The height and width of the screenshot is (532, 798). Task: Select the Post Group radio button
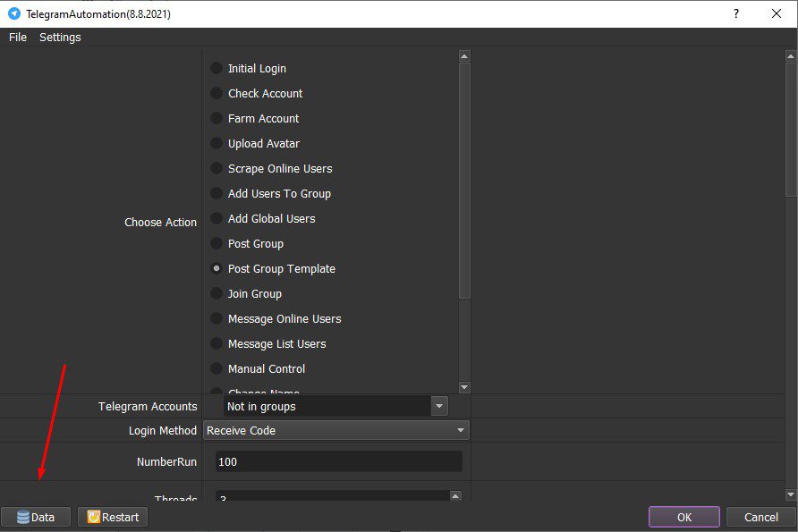point(216,243)
